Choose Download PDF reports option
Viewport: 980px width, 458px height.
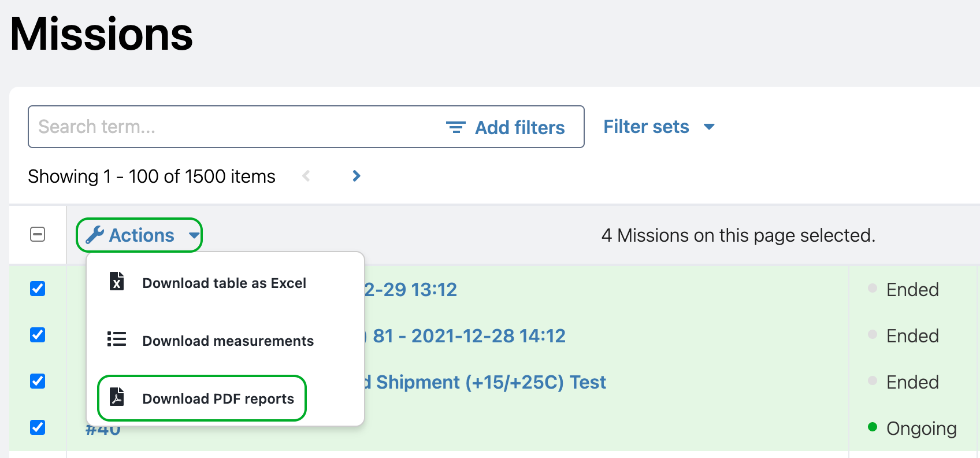218,398
